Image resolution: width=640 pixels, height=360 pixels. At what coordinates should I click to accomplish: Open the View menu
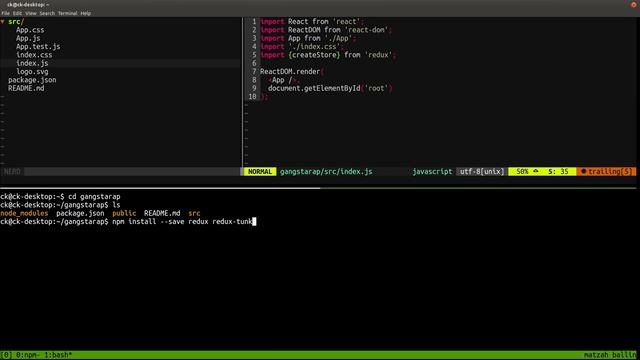click(x=31, y=13)
